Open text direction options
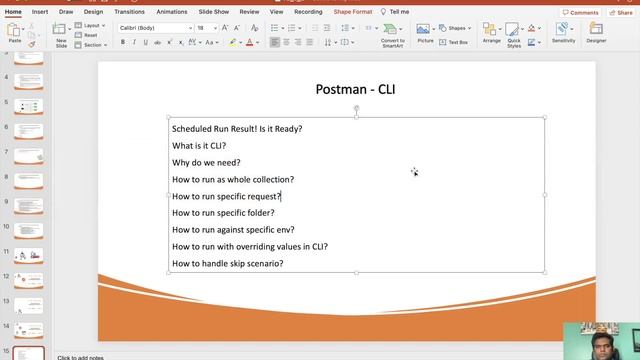Image resolution: width=640 pixels, height=360 pixels. point(330,42)
